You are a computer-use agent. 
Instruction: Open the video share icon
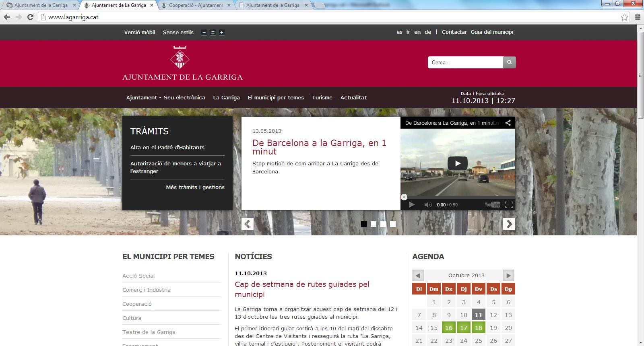pyautogui.click(x=508, y=123)
